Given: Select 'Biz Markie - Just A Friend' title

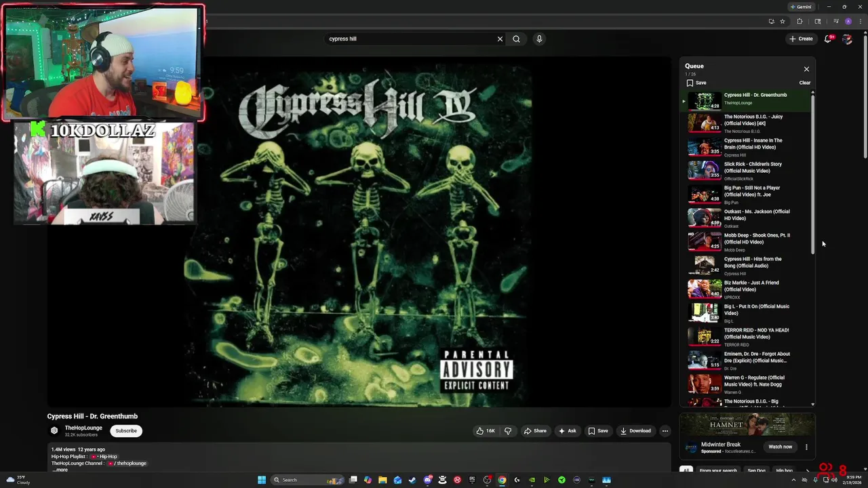Looking at the screenshot, I should (x=751, y=286).
